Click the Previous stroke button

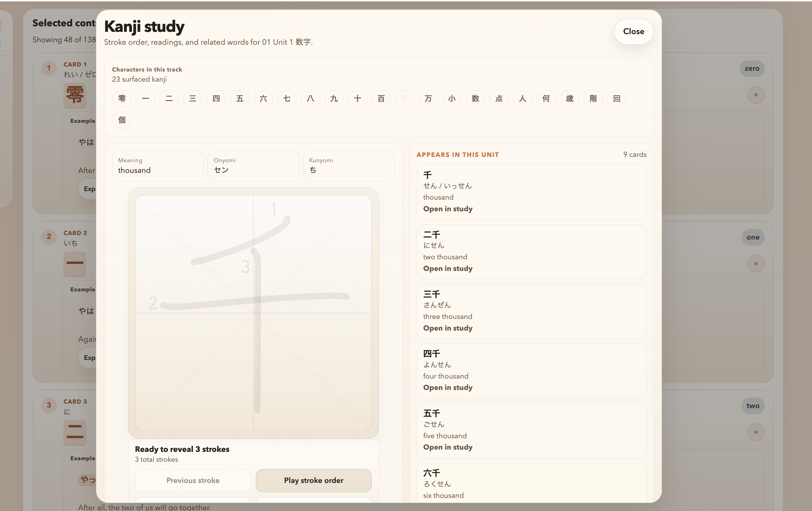(x=193, y=480)
